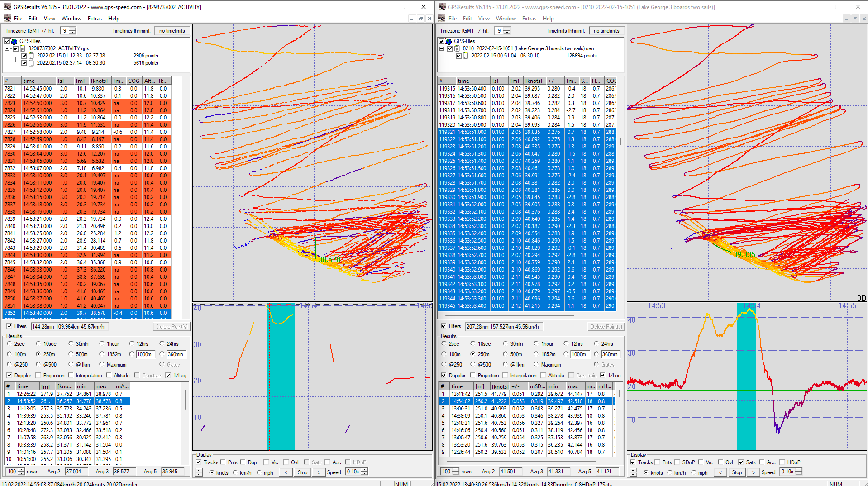Screen dimensions: 868x486
Task: Click 'no timelimits' button in left window
Action: [172, 31]
